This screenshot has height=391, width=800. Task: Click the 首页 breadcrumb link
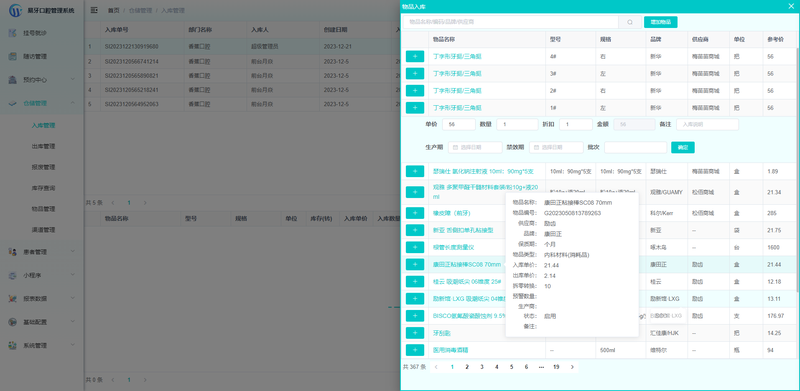tap(114, 10)
